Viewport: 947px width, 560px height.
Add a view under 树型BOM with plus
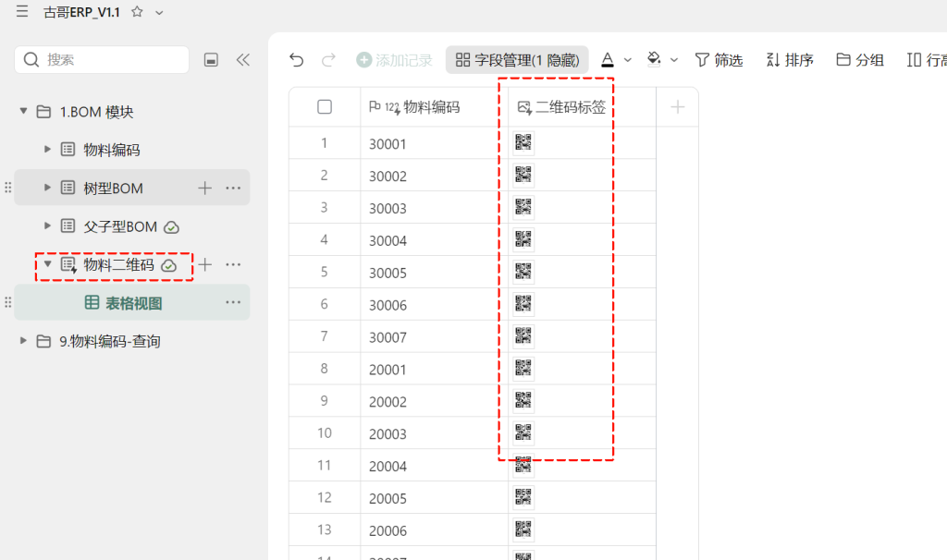(204, 189)
